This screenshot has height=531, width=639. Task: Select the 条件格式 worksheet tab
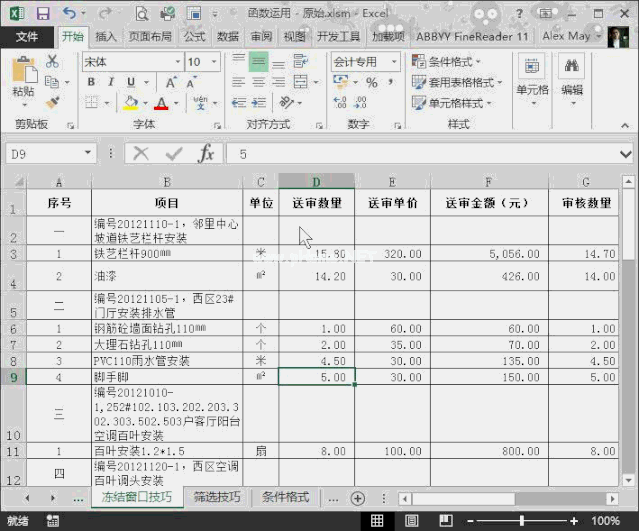(x=285, y=497)
